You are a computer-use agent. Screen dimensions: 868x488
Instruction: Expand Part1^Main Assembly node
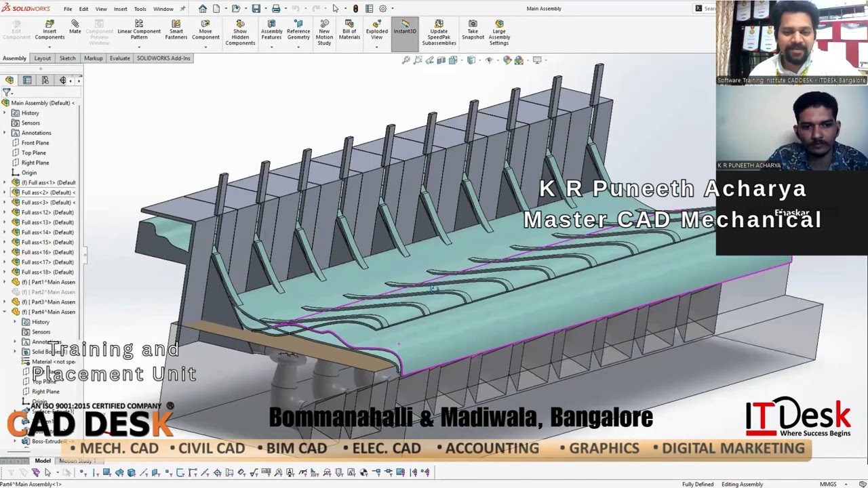[5, 282]
